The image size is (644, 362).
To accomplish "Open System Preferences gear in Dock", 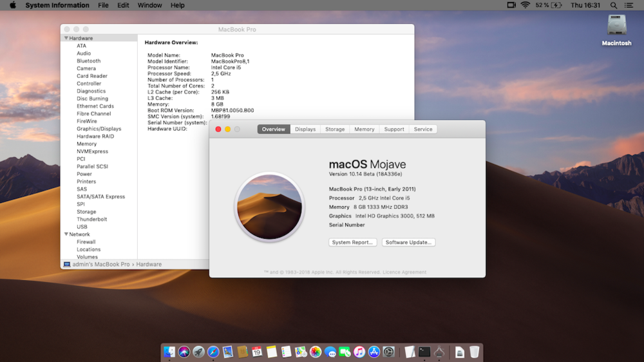I will (x=388, y=352).
